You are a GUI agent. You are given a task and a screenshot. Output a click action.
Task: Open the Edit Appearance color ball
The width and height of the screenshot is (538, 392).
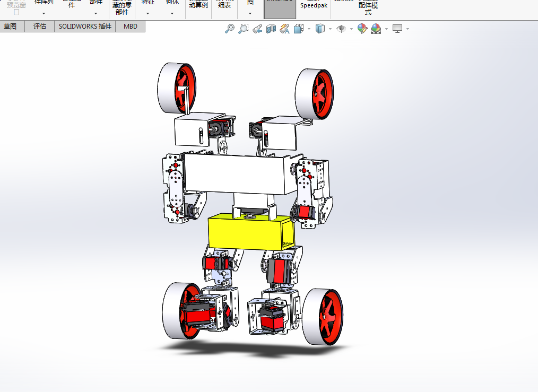click(362, 29)
